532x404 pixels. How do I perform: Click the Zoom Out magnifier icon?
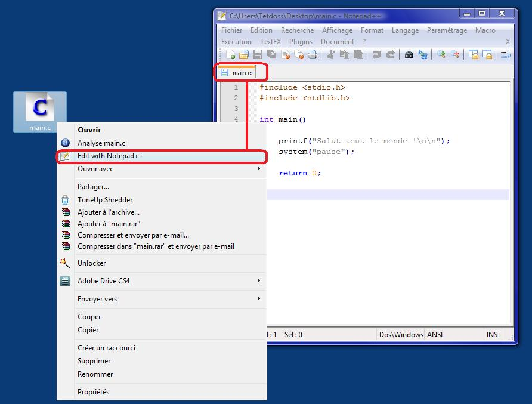pyautogui.click(x=455, y=54)
